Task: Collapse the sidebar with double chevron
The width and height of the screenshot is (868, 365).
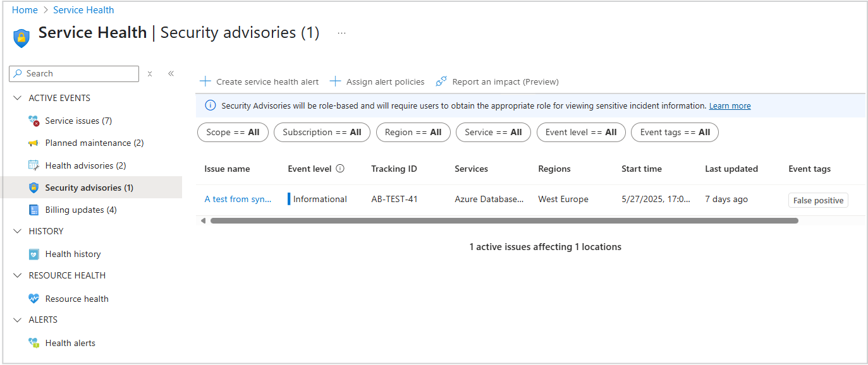Action: pyautogui.click(x=171, y=74)
